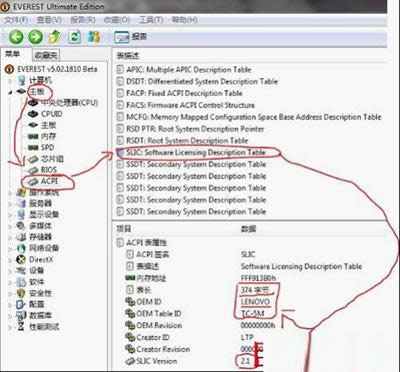Click the 数据库 database icon in tree

coord(21,315)
